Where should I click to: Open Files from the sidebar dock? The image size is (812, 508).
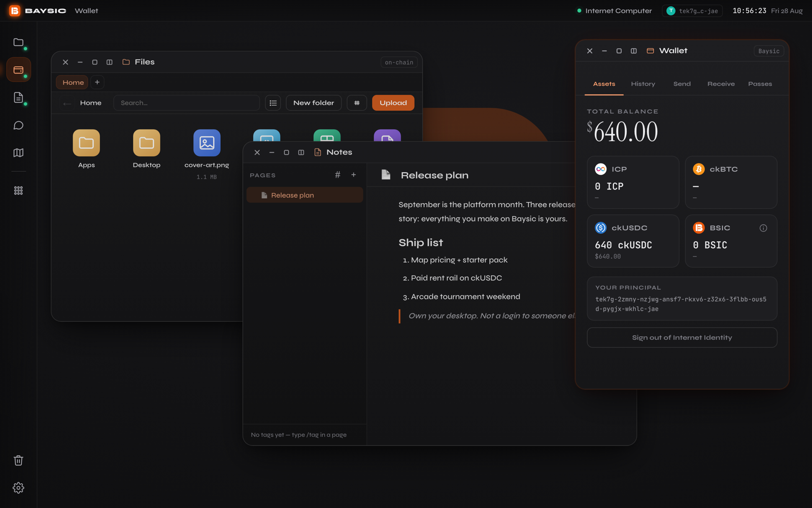click(x=18, y=43)
